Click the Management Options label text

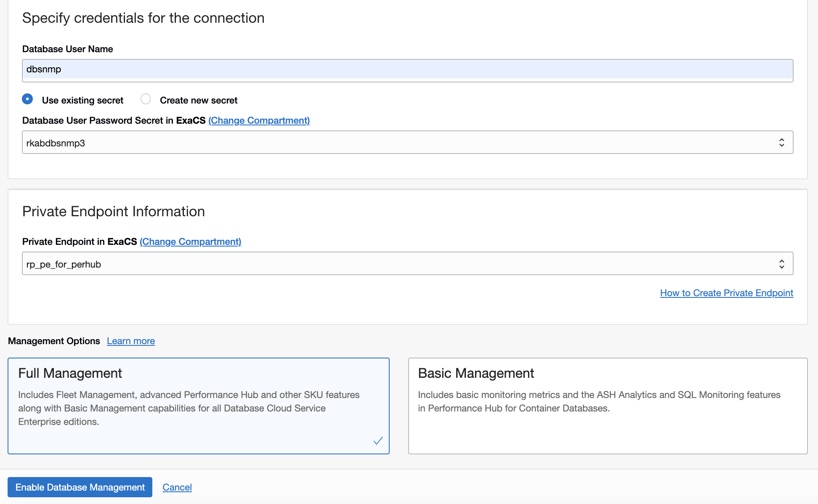point(54,341)
